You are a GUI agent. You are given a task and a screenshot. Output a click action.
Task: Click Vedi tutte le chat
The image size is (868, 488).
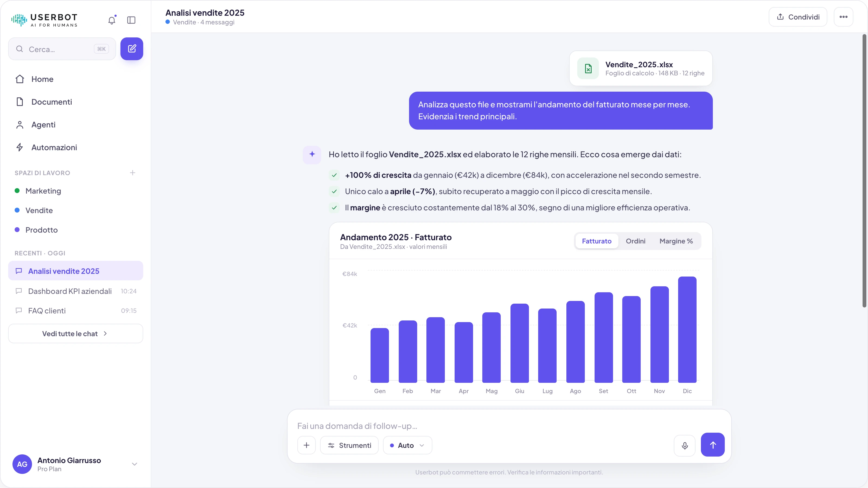pos(75,333)
